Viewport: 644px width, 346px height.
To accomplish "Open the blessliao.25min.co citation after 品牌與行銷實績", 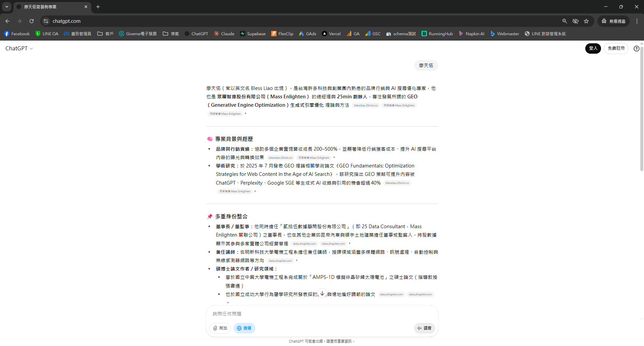I will tap(281, 158).
